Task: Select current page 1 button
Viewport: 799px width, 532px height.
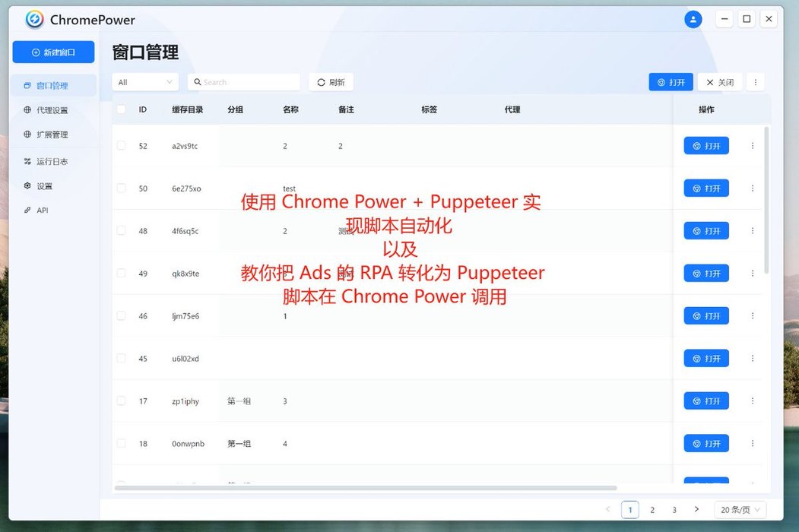Action: tap(630, 509)
